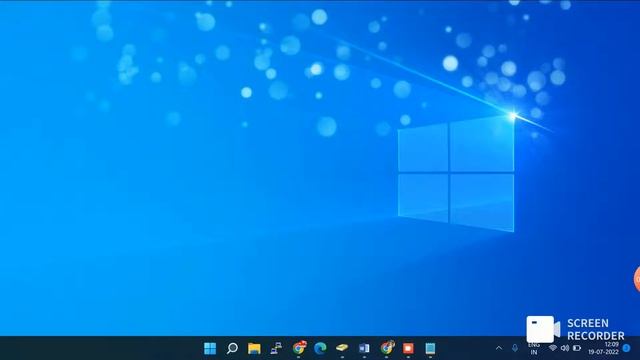This screenshot has width=640, height=360.
Task: Open the orange-red square app on taskbar
Action: pos(408,348)
